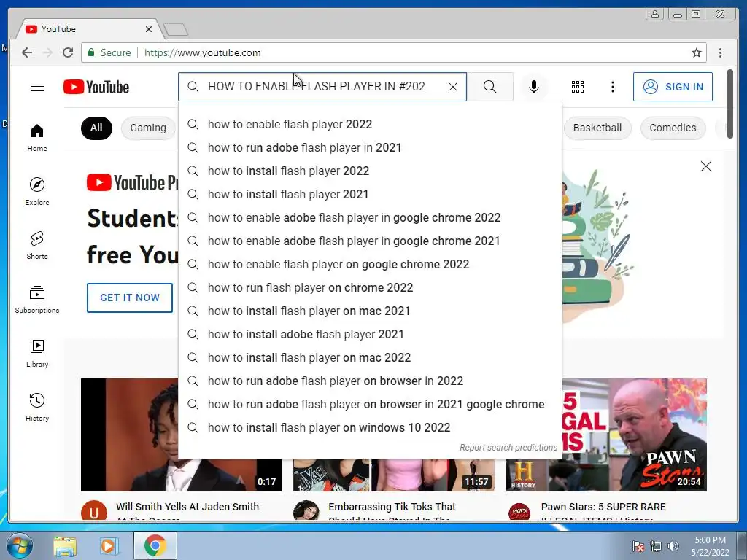Click the Pawn Stars channel avatar
747x560 pixels.
[519, 513]
